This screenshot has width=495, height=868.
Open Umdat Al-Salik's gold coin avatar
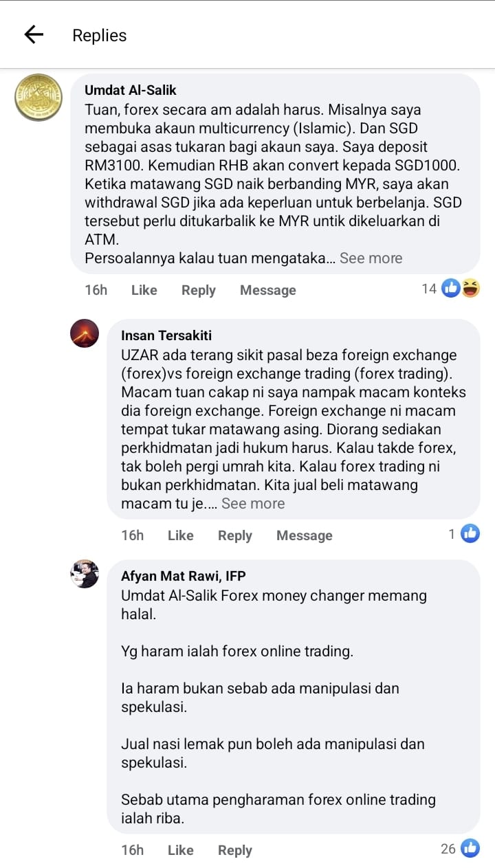(38, 98)
